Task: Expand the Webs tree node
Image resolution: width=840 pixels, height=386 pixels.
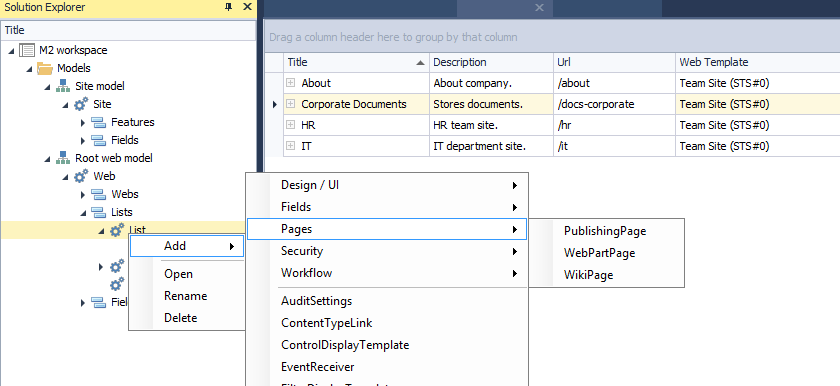Action: coord(83,194)
